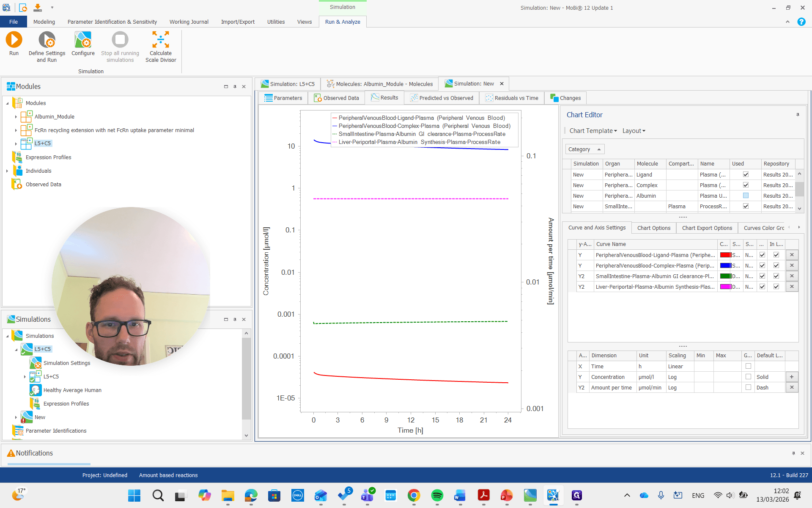Click the Stop all running simulations icon
Viewport: 812px width, 508px height.
pos(120,40)
